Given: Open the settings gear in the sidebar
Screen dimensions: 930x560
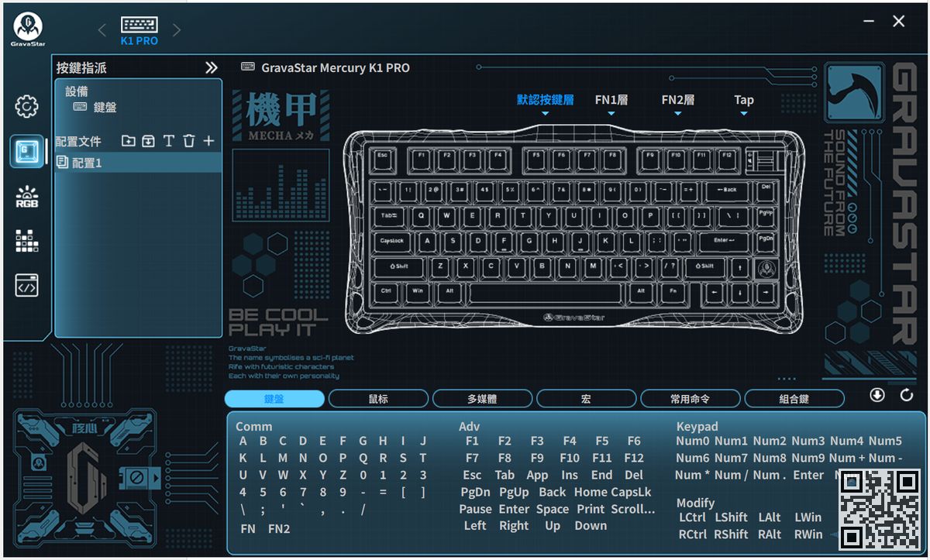Looking at the screenshot, I should (x=27, y=106).
